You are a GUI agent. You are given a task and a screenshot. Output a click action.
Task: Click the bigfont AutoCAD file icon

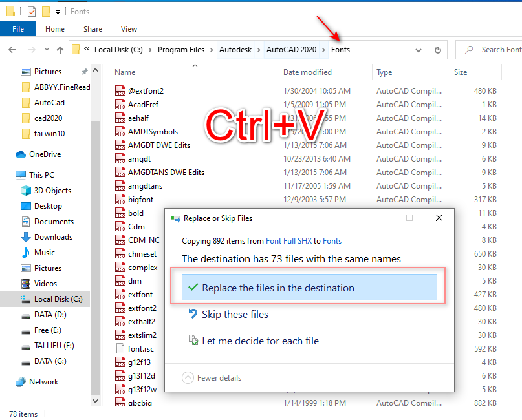122,199
